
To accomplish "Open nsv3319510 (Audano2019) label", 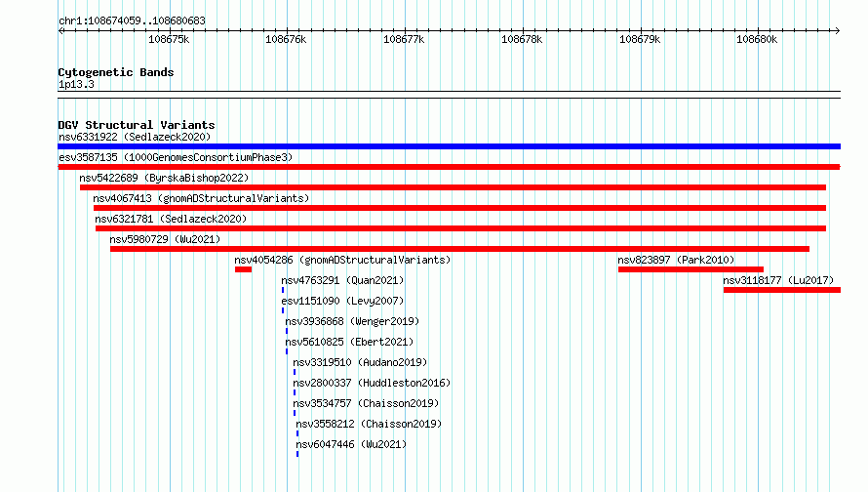I will [x=360, y=362].
